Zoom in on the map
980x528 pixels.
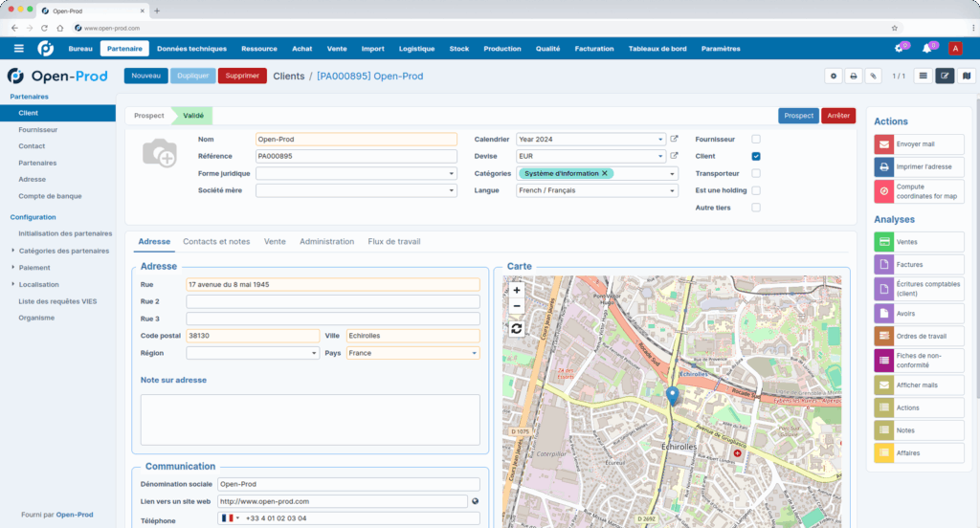pyautogui.click(x=516, y=290)
